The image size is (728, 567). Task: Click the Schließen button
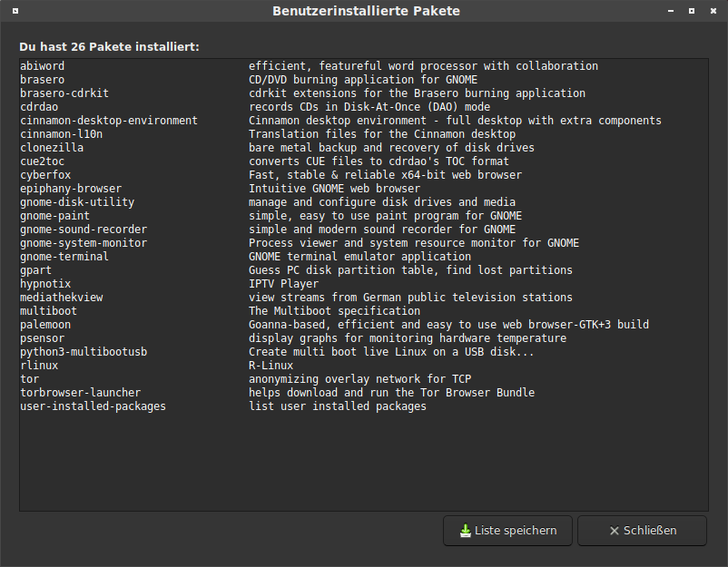[642, 531]
